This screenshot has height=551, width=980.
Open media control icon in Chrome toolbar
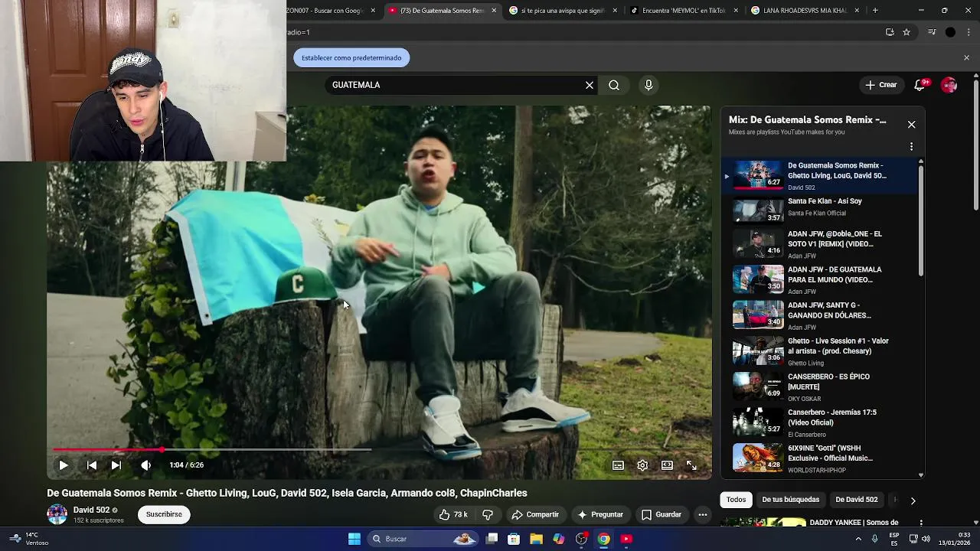click(932, 32)
